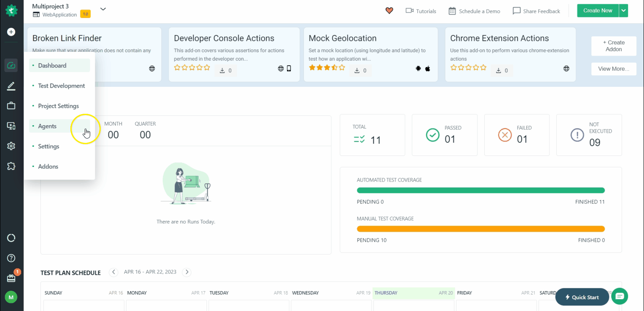Select Addons in the flyout menu
The height and width of the screenshot is (311, 644).
click(59, 166)
